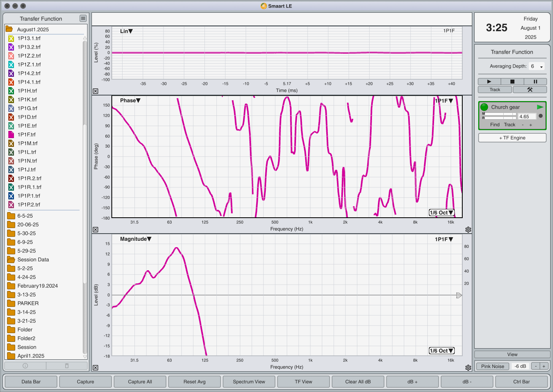Image resolution: width=553 pixels, height=392 pixels.
Task: Toggle visibility icon of trace 1P14.2.trf
Action: [x=11, y=73]
